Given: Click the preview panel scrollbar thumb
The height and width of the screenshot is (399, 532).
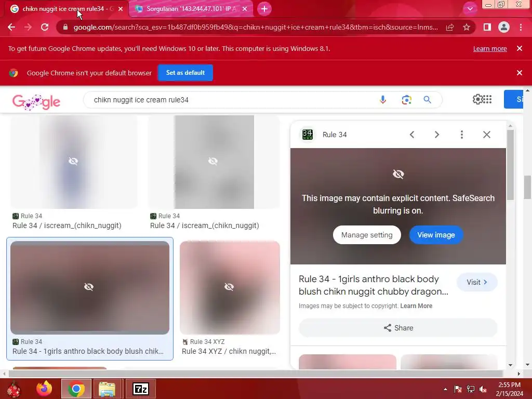Looking at the screenshot, I should [x=510, y=165].
